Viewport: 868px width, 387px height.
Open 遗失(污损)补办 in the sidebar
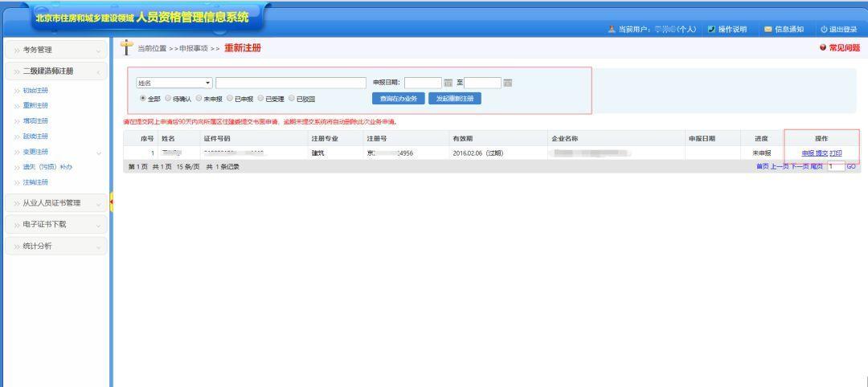click(47, 167)
